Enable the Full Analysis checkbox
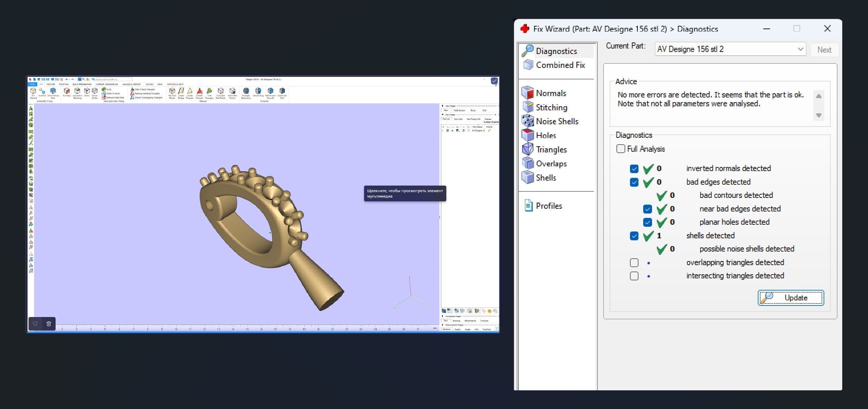The height and width of the screenshot is (409, 868). (620, 149)
